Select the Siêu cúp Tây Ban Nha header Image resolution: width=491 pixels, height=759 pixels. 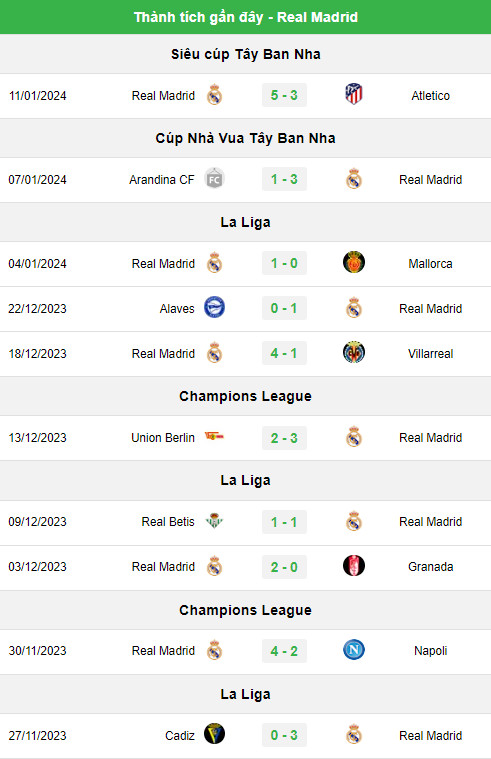tap(246, 54)
